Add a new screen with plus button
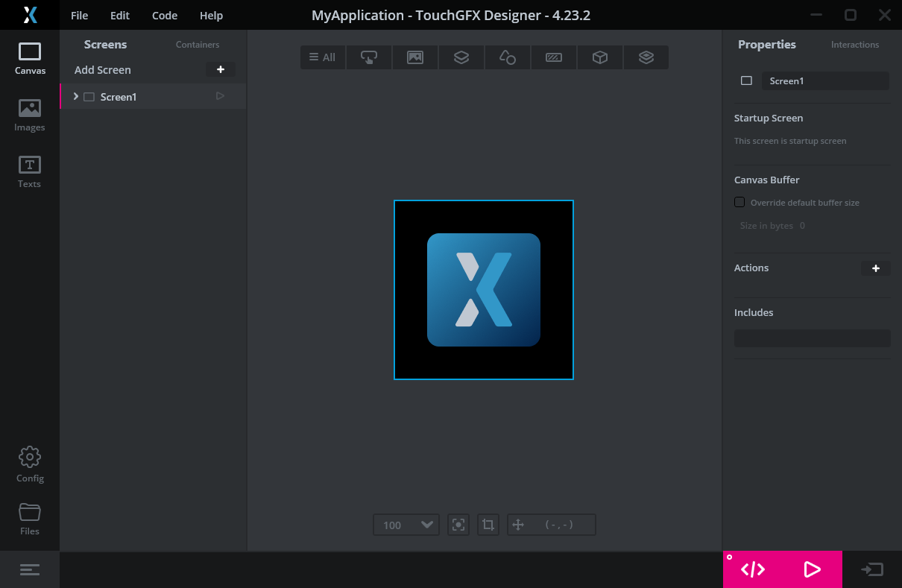902x588 pixels. coord(221,69)
